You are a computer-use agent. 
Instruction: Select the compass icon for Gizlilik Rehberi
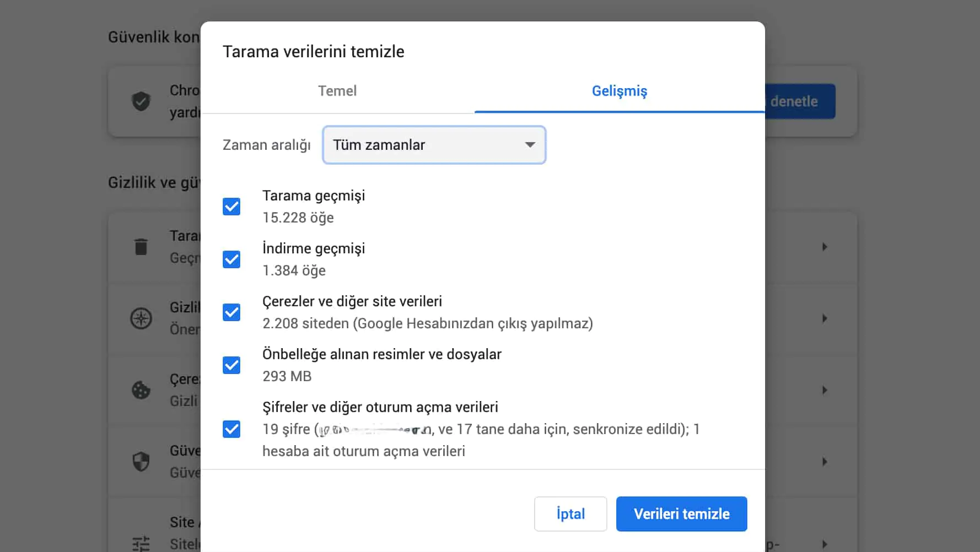(142, 318)
